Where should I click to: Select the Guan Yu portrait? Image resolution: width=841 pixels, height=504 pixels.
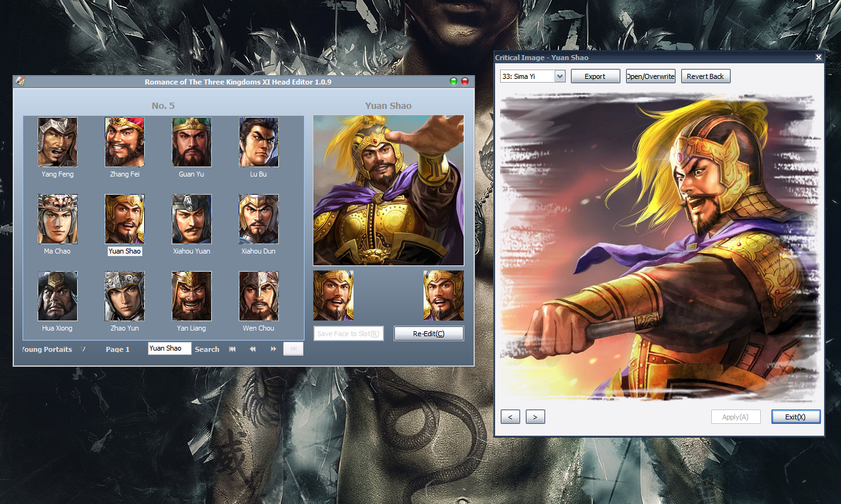pyautogui.click(x=192, y=142)
